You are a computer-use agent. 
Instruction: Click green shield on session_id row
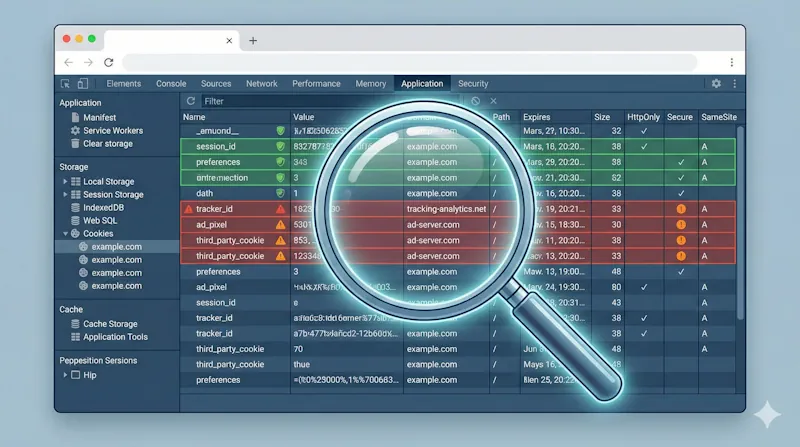[x=281, y=146]
